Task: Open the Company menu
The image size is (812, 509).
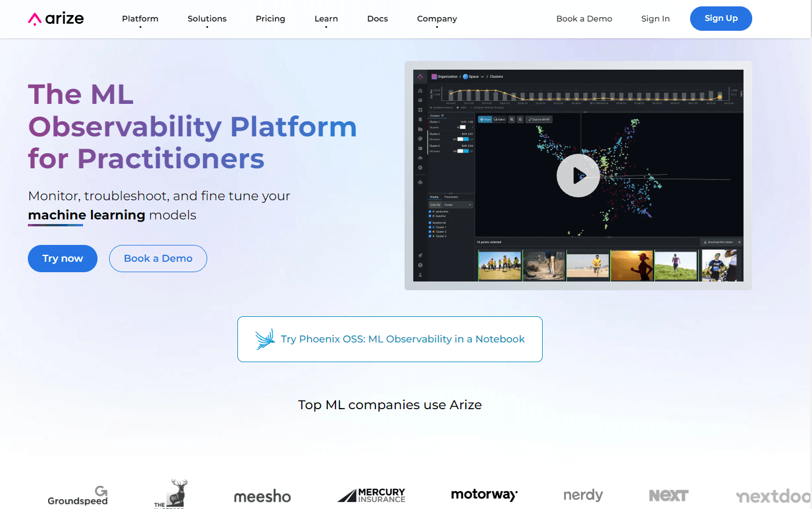Action: pyautogui.click(x=437, y=19)
